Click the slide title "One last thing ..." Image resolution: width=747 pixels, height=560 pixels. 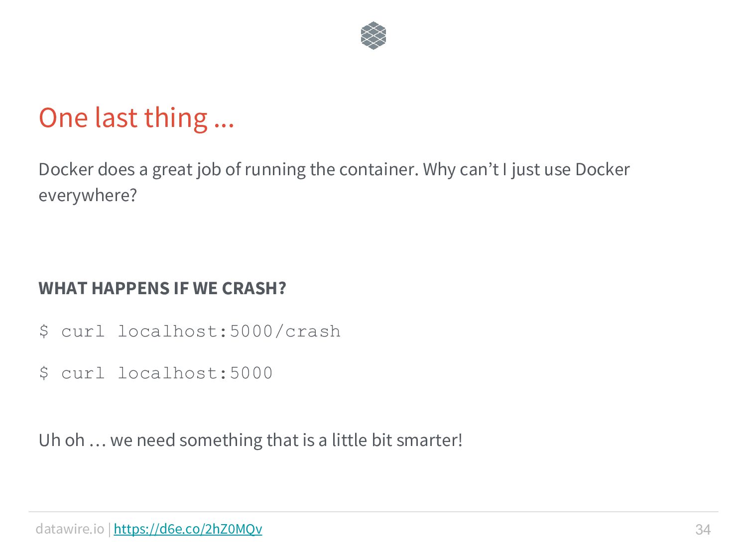[136, 118]
